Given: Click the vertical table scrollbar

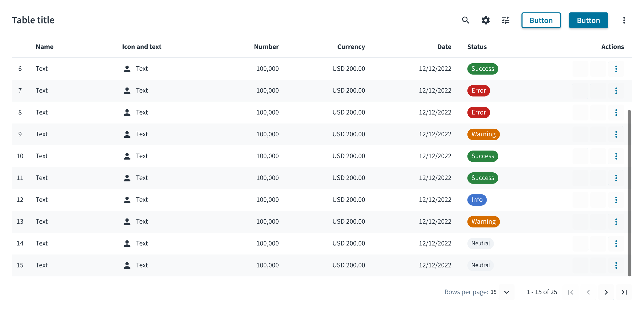Looking at the screenshot, I should pos(629,193).
